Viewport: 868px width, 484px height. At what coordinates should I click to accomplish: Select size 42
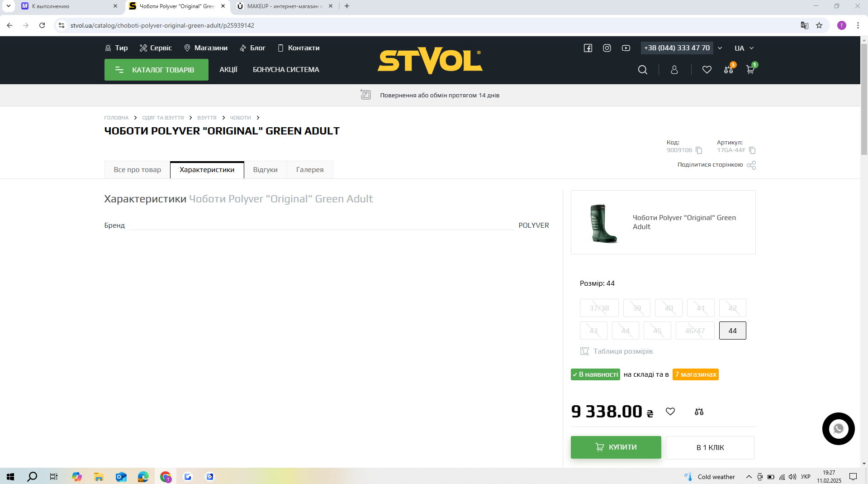[733, 308]
